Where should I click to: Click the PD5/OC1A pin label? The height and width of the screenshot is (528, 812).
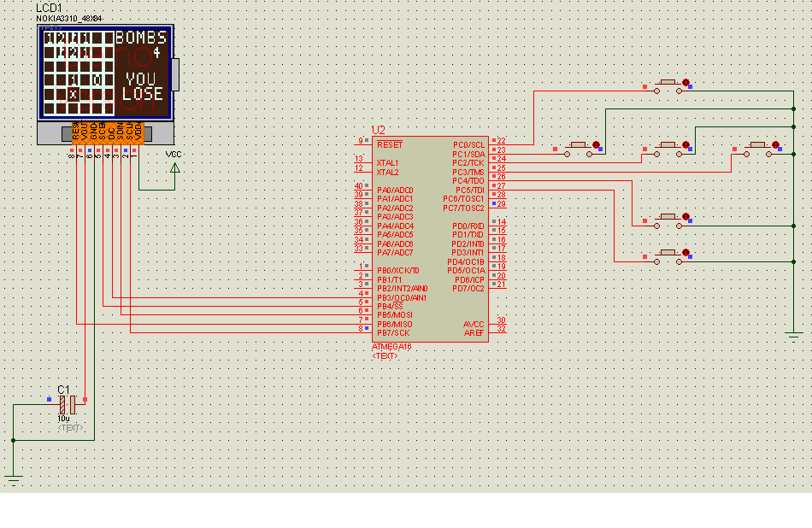(466, 271)
